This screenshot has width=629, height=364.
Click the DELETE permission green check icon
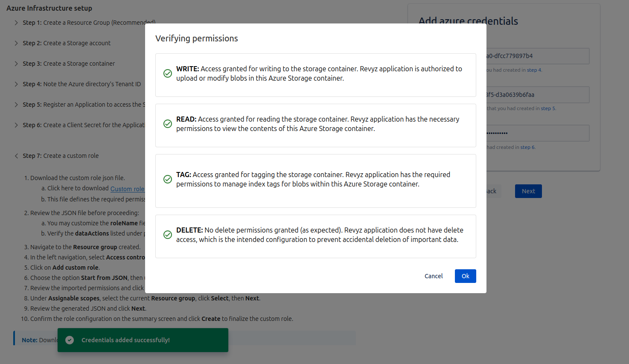tap(168, 235)
